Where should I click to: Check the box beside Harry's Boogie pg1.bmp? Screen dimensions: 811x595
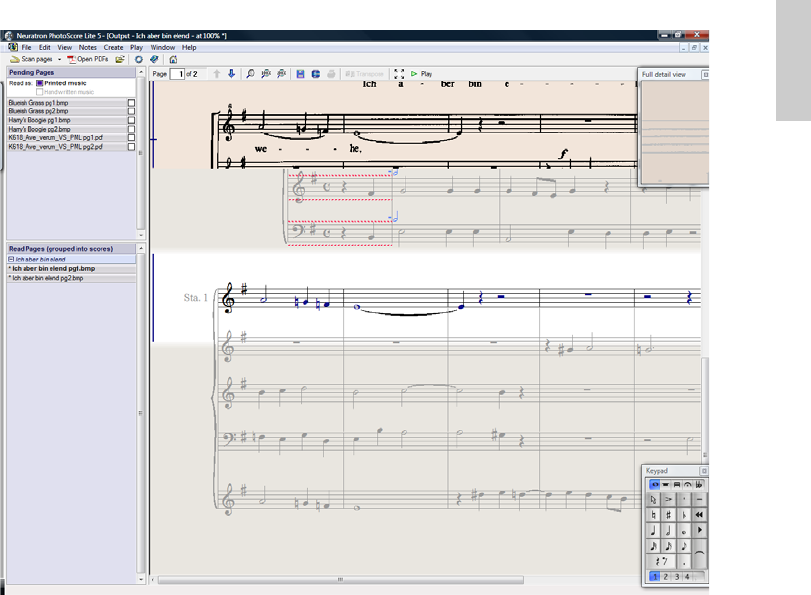pyautogui.click(x=131, y=120)
